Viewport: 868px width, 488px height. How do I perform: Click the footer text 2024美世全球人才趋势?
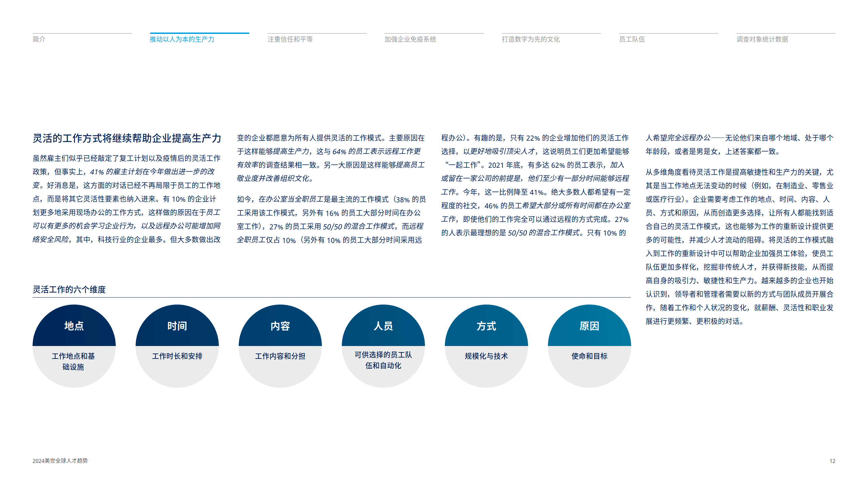(60, 461)
